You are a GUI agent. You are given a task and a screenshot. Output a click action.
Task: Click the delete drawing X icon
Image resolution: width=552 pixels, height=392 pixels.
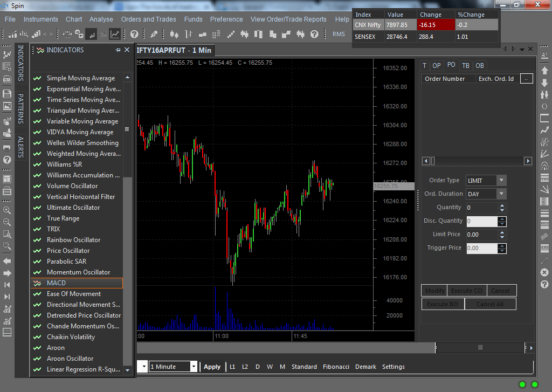point(544,272)
